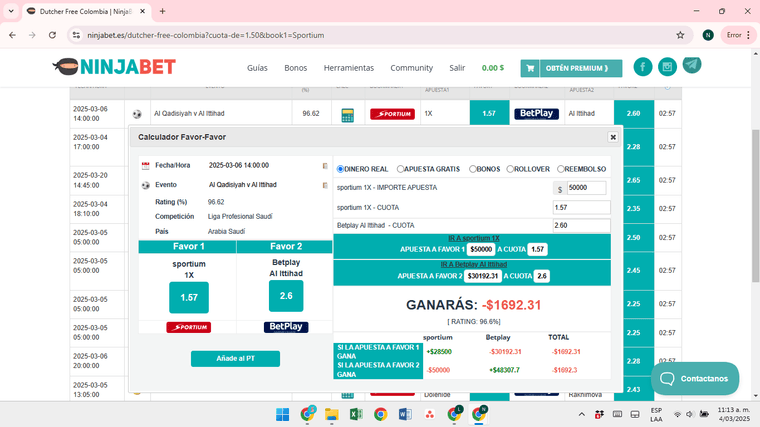The image size is (760, 427).
Task: Open Community menu
Action: pos(412,68)
